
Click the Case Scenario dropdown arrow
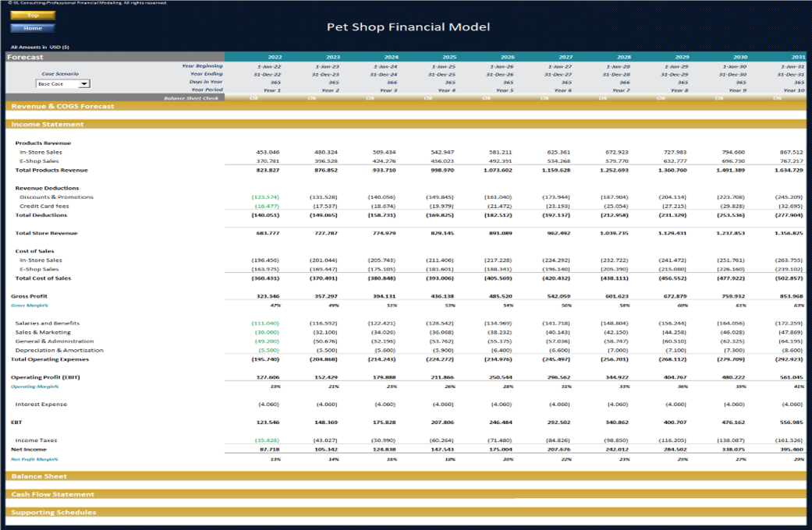(x=84, y=84)
